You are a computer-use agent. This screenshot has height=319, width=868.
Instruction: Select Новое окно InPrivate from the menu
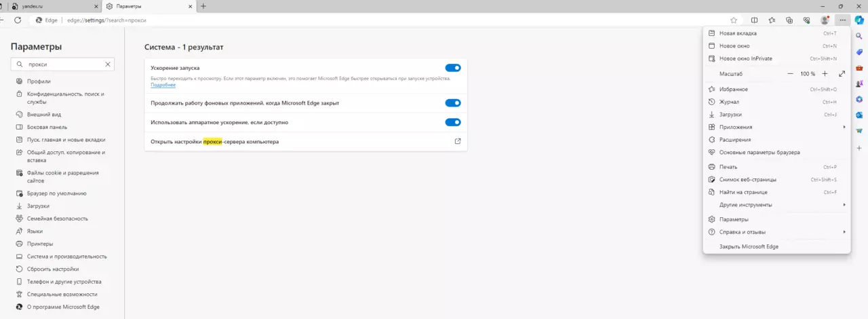745,58
